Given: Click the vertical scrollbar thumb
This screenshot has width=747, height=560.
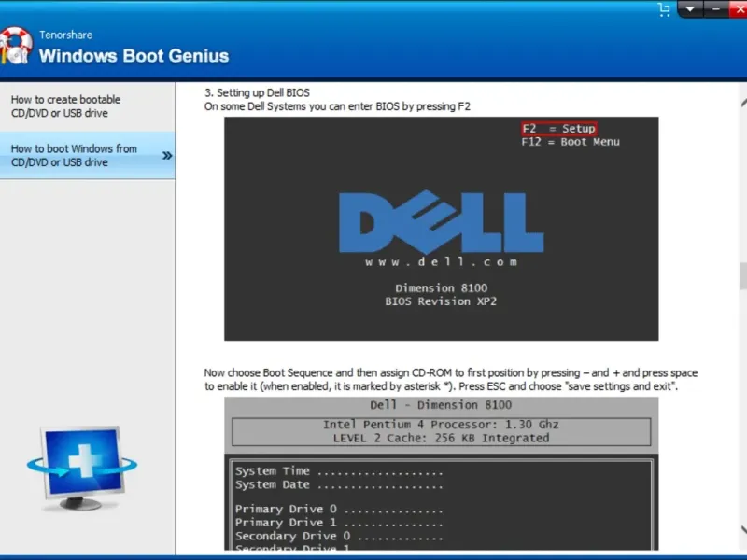Looking at the screenshot, I should click(743, 276).
